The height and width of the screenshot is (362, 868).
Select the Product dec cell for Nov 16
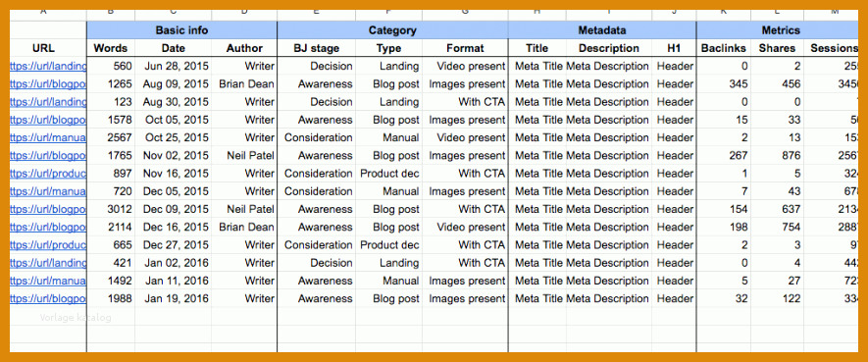(389, 174)
